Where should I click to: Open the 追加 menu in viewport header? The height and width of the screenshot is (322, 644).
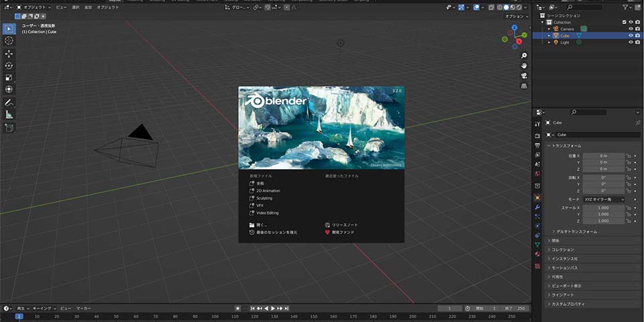pyautogui.click(x=88, y=7)
